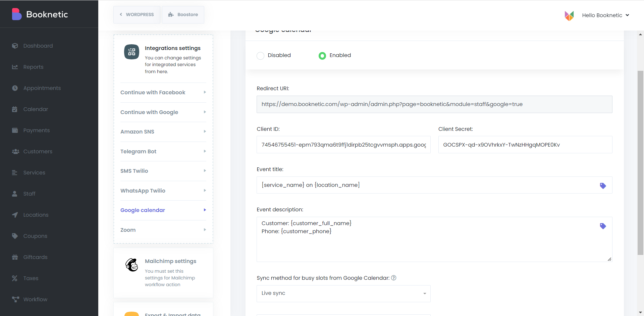The width and height of the screenshot is (644, 316).
Task: Select the Disabled radio button
Action: [260, 56]
